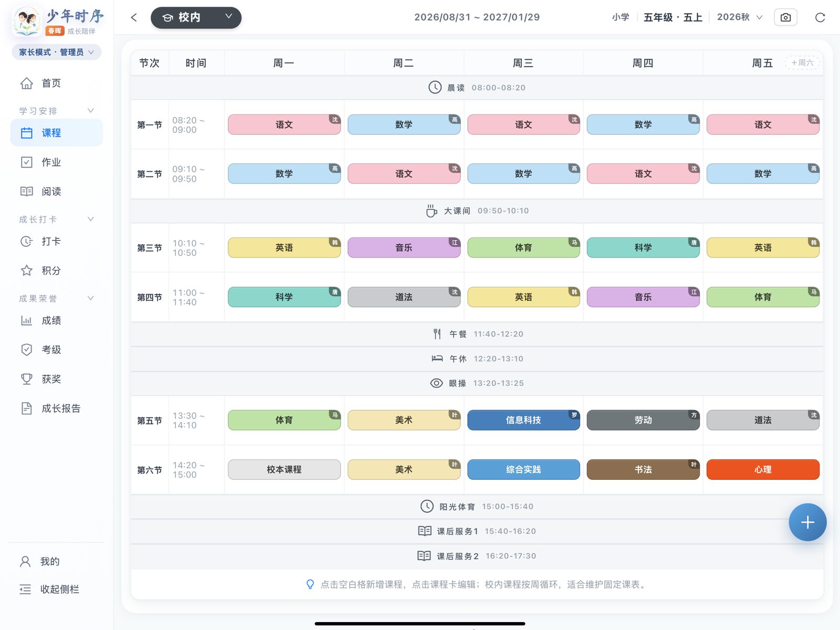Screen dimensions: 840x630
Task: Open Thursday 书法 course card
Action: coord(643,469)
